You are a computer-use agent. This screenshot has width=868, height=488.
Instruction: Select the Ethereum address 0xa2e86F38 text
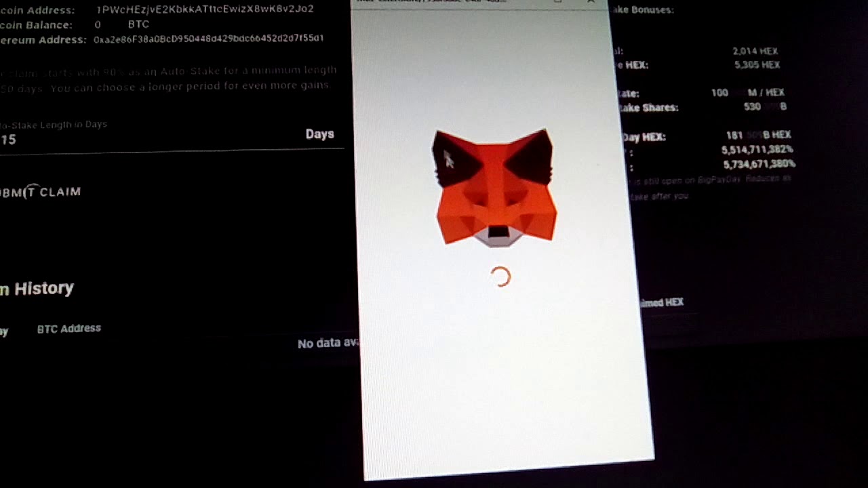point(209,39)
